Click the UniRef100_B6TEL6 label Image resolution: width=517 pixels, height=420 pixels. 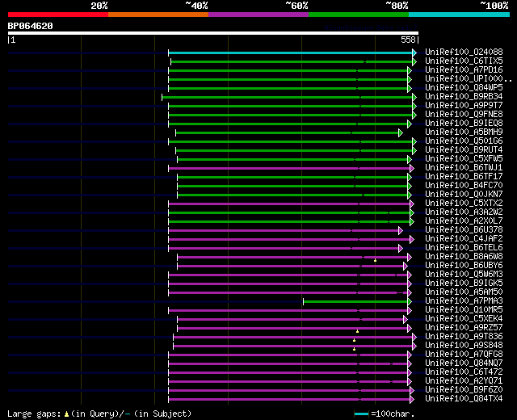(x=464, y=248)
